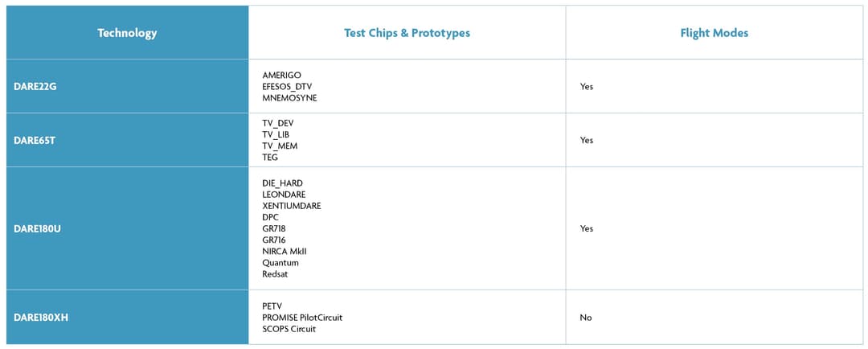Click the Test Chips & Prototypes header
This screenshot has height=349, width=868.
(x=407, y=33)
